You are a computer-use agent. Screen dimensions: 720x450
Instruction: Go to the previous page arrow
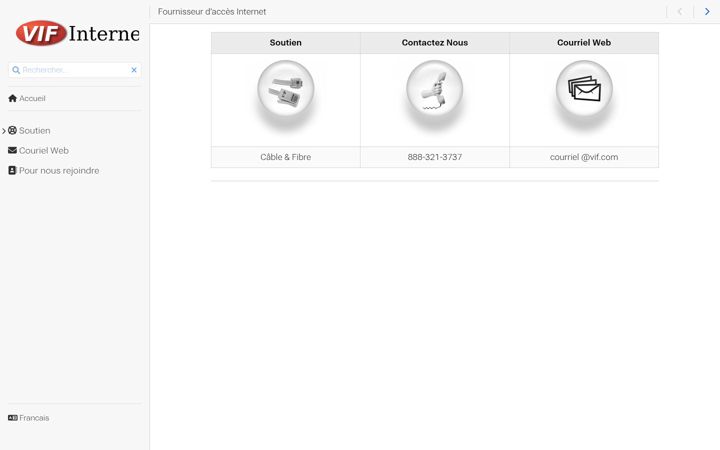680,11
